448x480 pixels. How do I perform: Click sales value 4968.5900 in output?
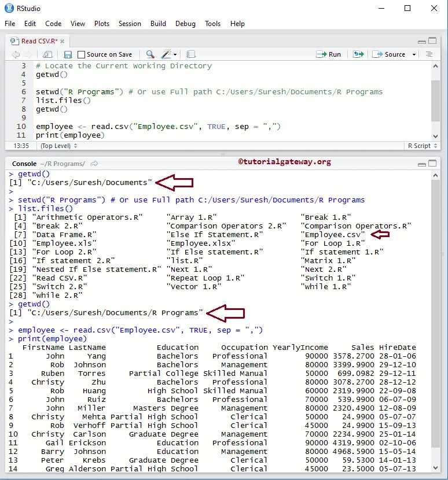354,452
